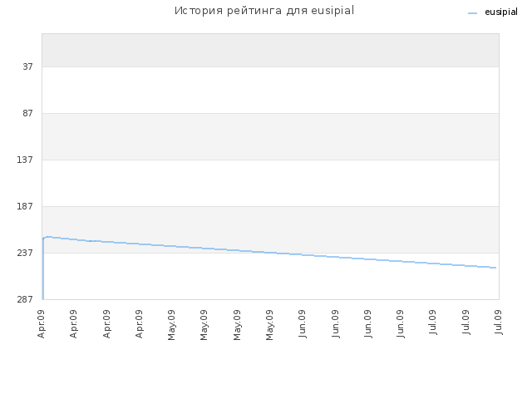Click the first Jul.09 x-axis label
Image resolution: width=532 pixels, height=399 pixels.
click(433, 323)
